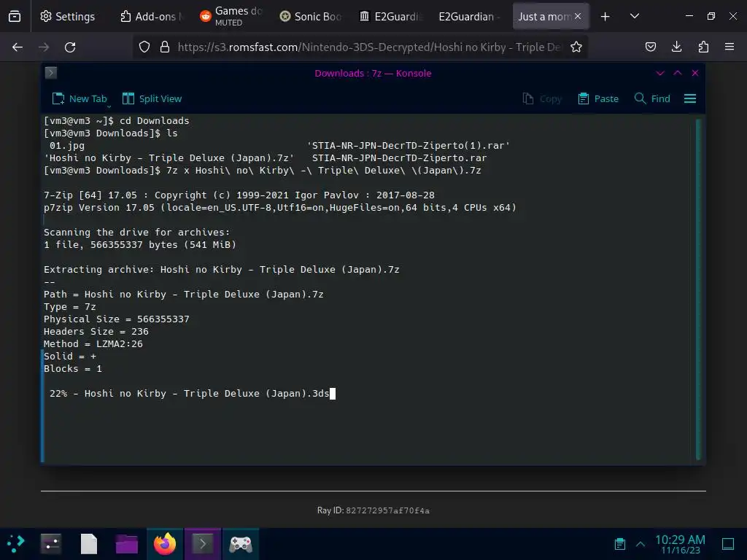Image resolution: width=747 pixels, height=560 pixels.
Task: Switch to the second E2Guardian tab
Action: (x=470, y=17)
